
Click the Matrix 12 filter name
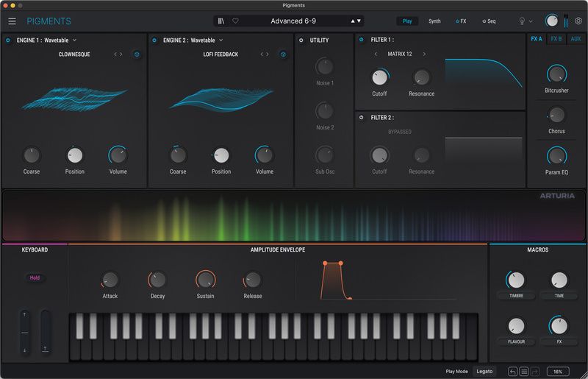400,54
